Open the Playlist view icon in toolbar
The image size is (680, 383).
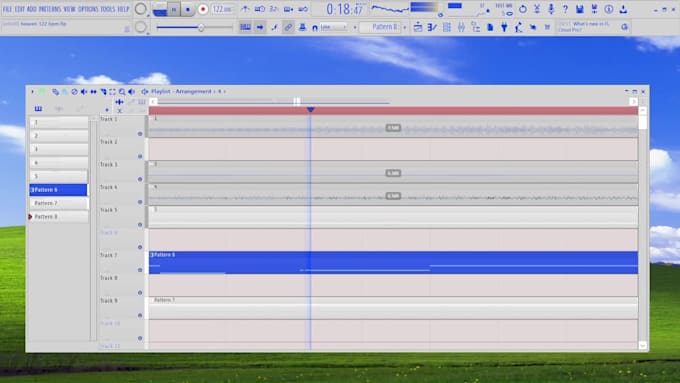click(418, 27)
